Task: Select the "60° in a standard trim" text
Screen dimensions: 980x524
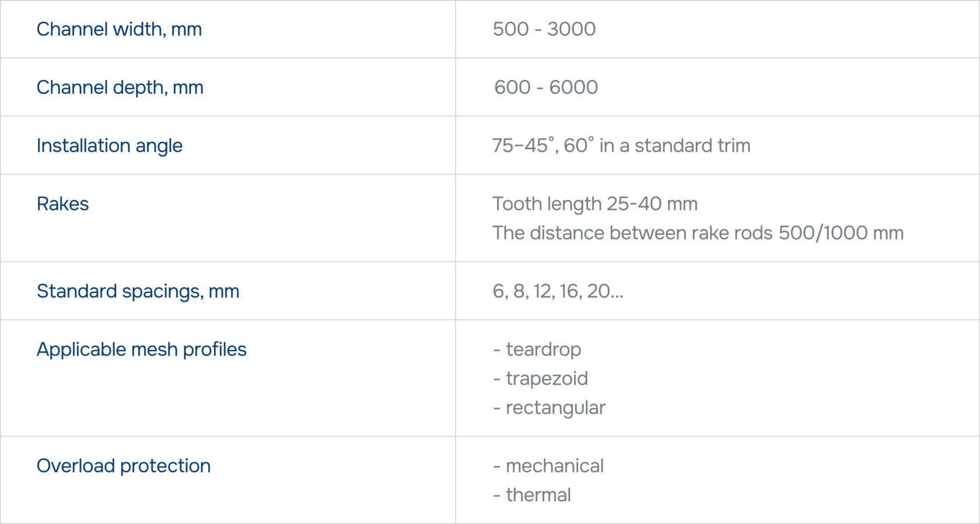Action: point(657,146)
